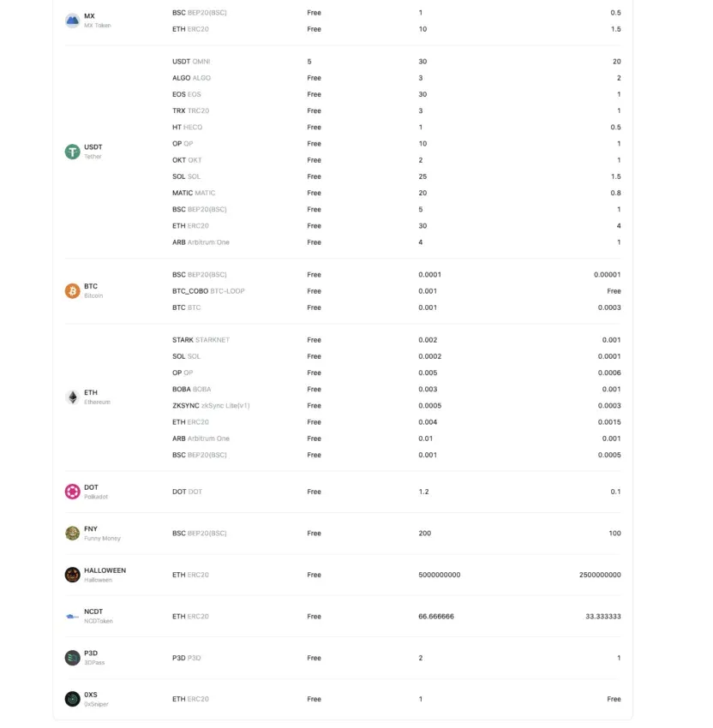Click the HALLOWEEN token icon
This screenshot has height=728, width=713.
point(72,575)
